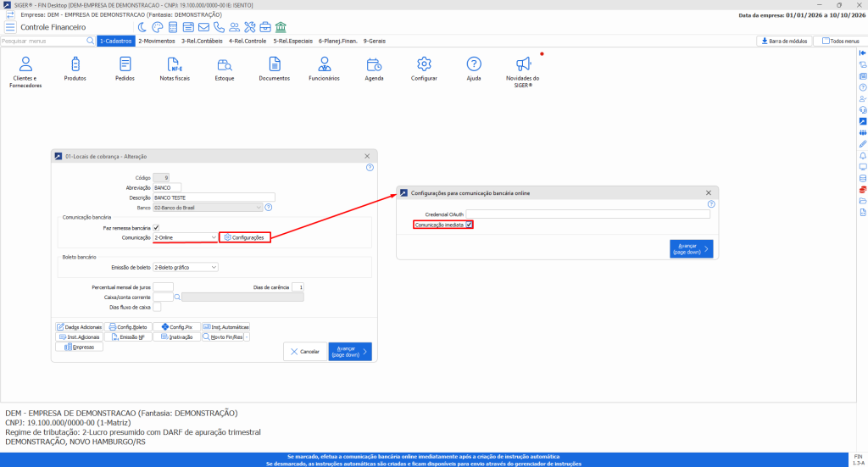The image size is (868, 467).
Task: Select the 4-Rel.Controle menu tab
Action: point(248,41)
